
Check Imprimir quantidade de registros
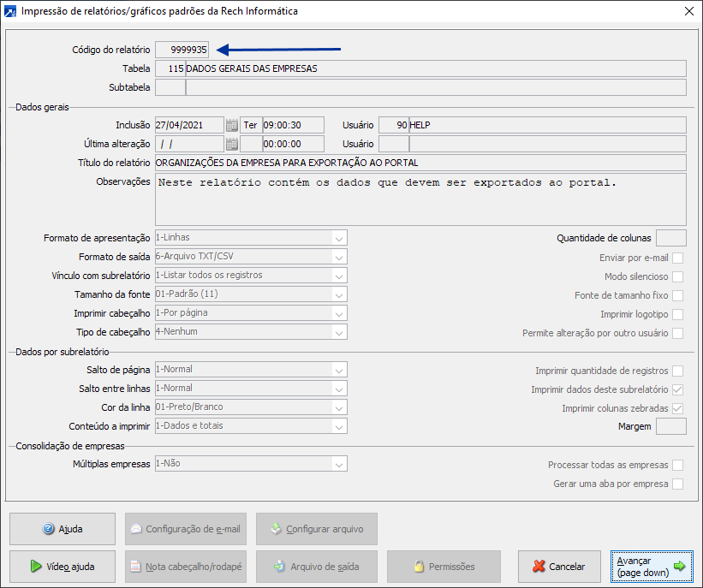[677, 371]
